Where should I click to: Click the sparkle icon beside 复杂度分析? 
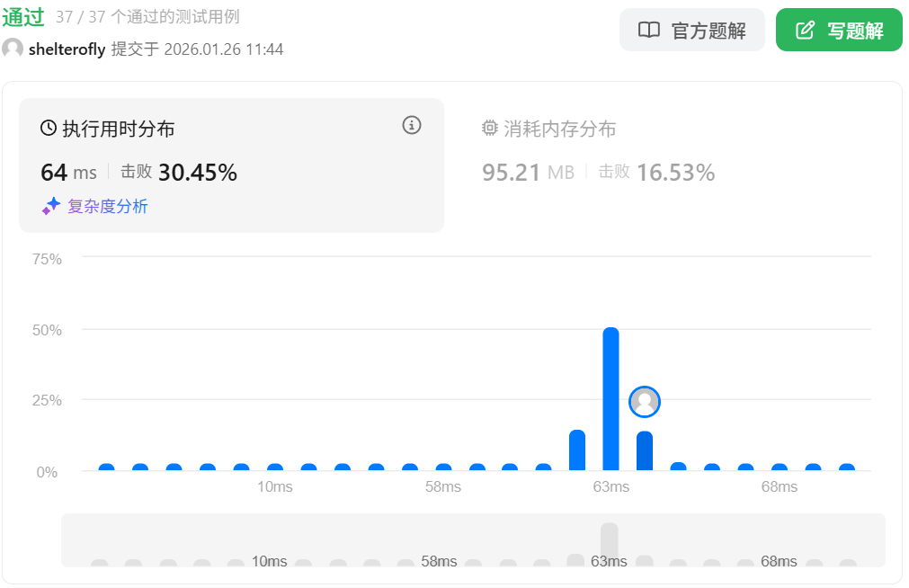[51, 207]
